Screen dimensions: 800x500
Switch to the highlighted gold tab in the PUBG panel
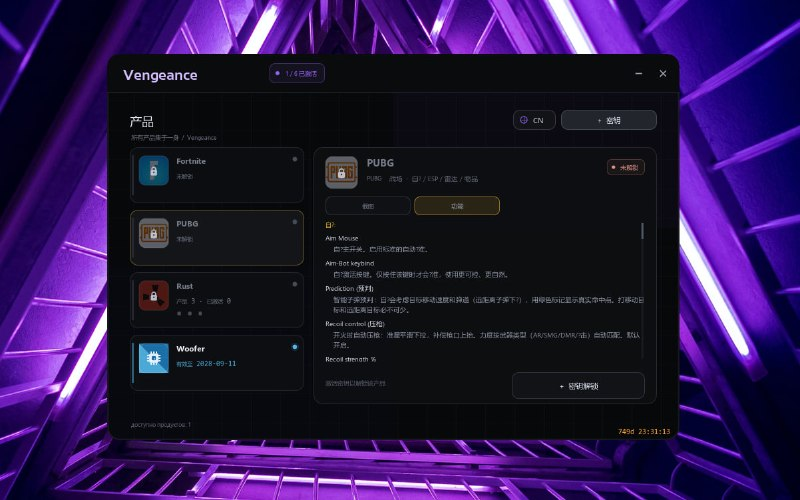point(457,206)
